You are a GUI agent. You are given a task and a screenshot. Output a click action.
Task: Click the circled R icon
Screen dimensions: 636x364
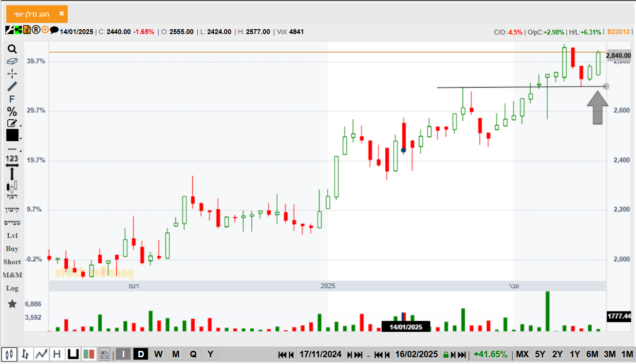pyautogui.click(x=36, y=30)
